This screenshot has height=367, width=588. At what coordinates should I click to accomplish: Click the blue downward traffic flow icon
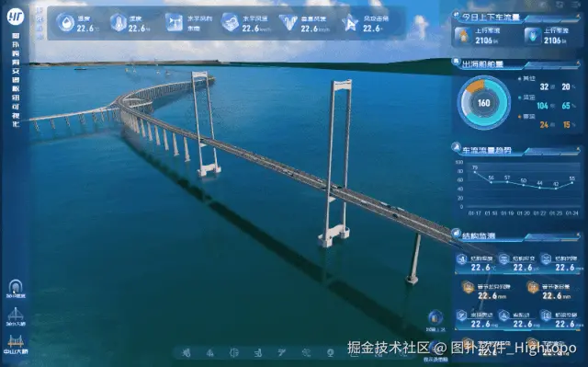coord(532,36)
